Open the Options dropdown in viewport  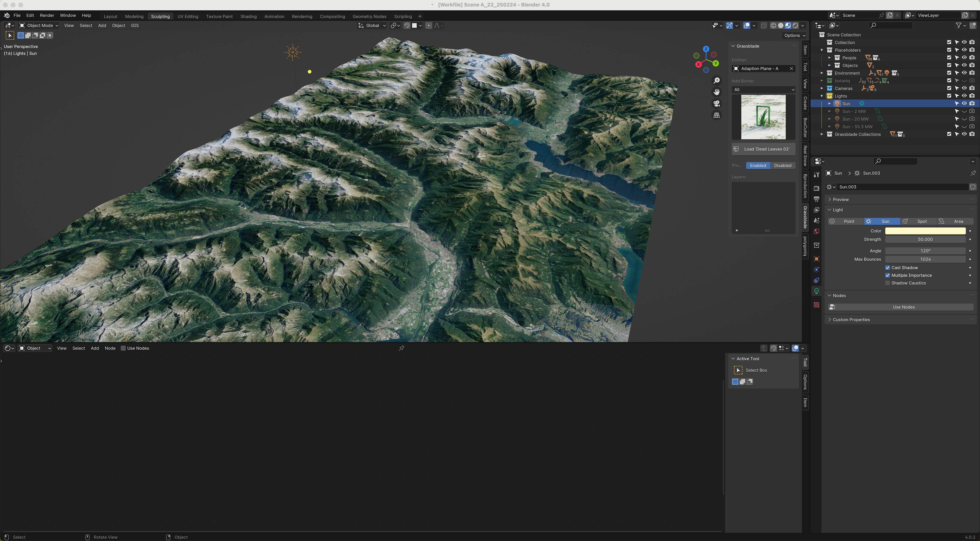click(x=794, y=35)
